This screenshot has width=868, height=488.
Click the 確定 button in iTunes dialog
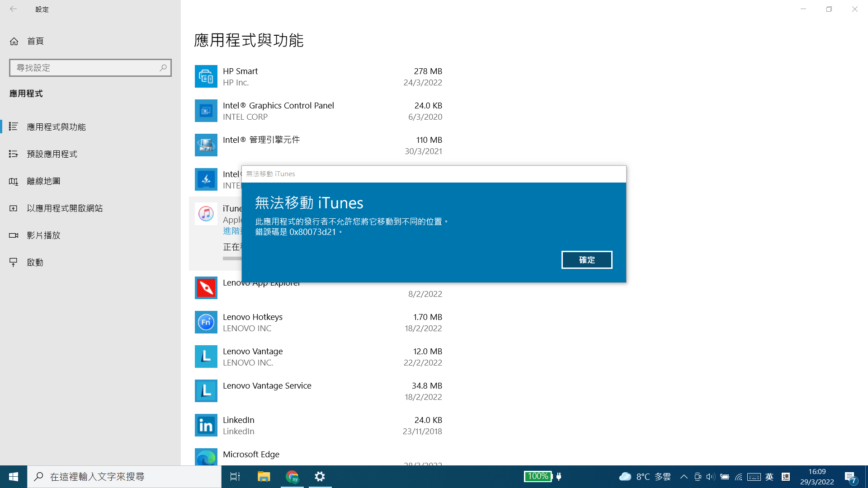[x=586, y=260]
